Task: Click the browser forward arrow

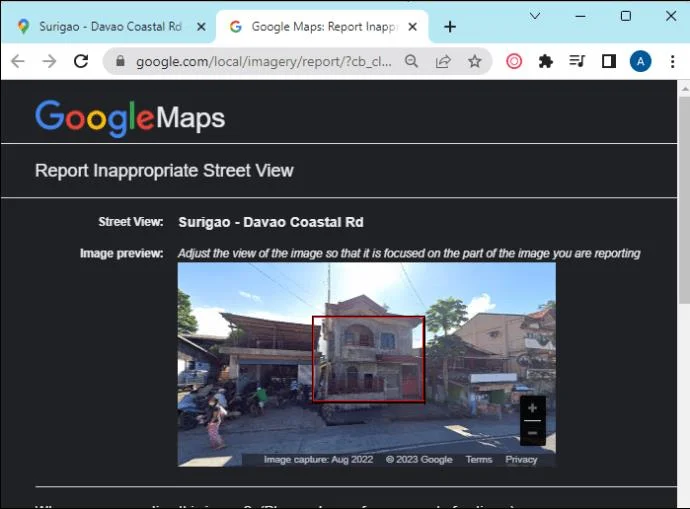Action: pos(49,61)
